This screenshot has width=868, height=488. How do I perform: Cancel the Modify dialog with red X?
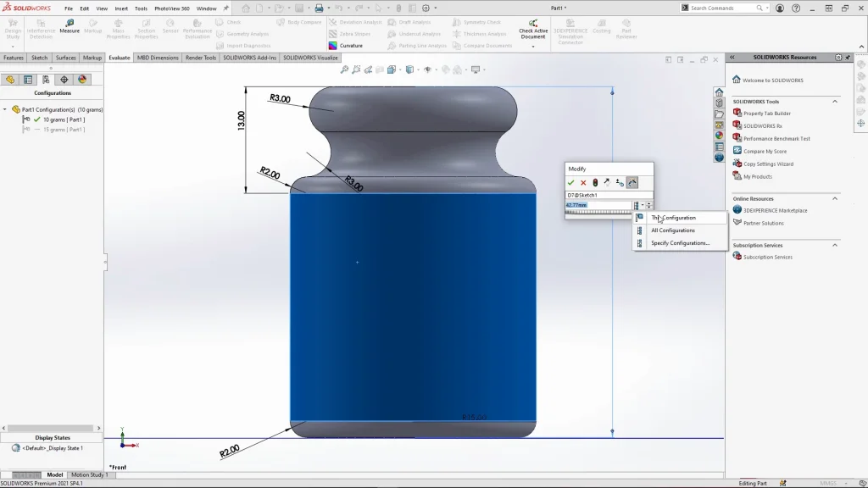pos(583,182)
